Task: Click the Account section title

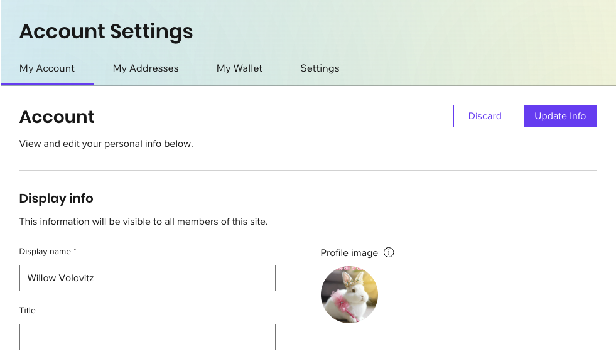Action: [57, 117]
